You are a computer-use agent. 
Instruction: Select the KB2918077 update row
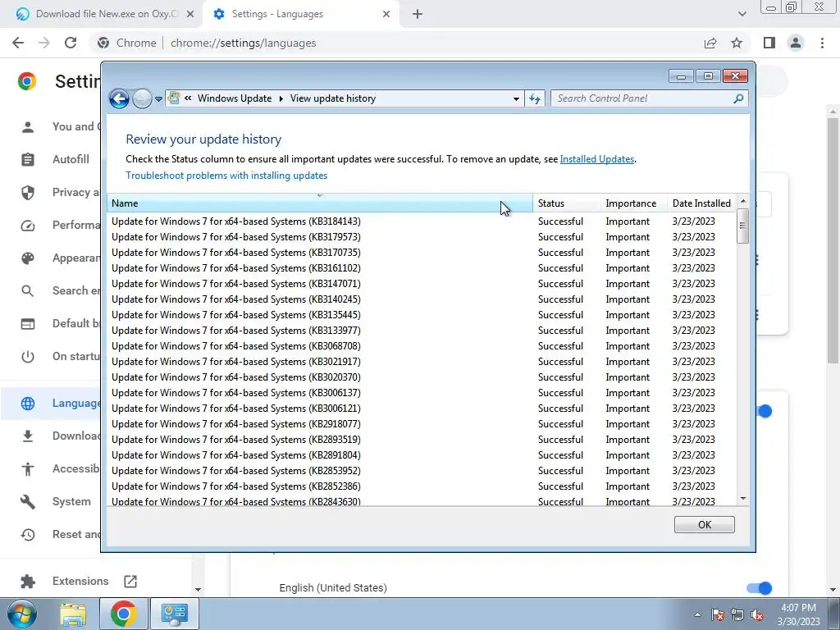[x=421, y=424]
